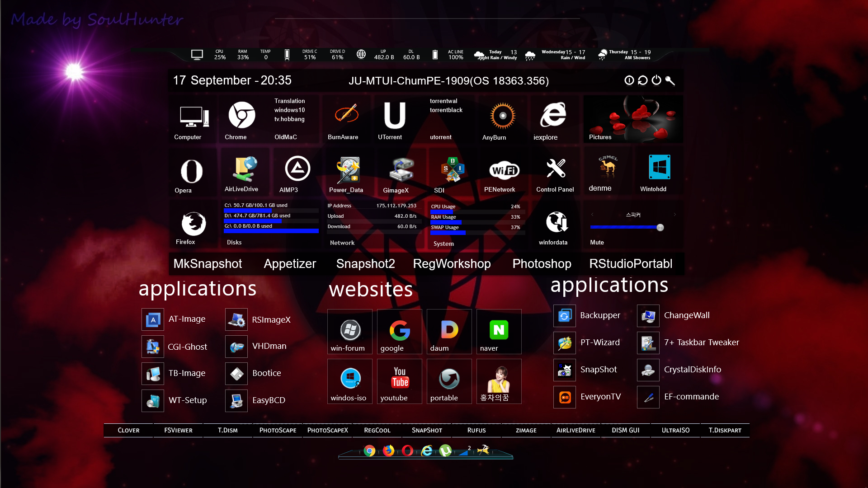Select Clover in bottom bar
Image resolution: width=868 pixels, height=488 pixels.
pos(128,430)
